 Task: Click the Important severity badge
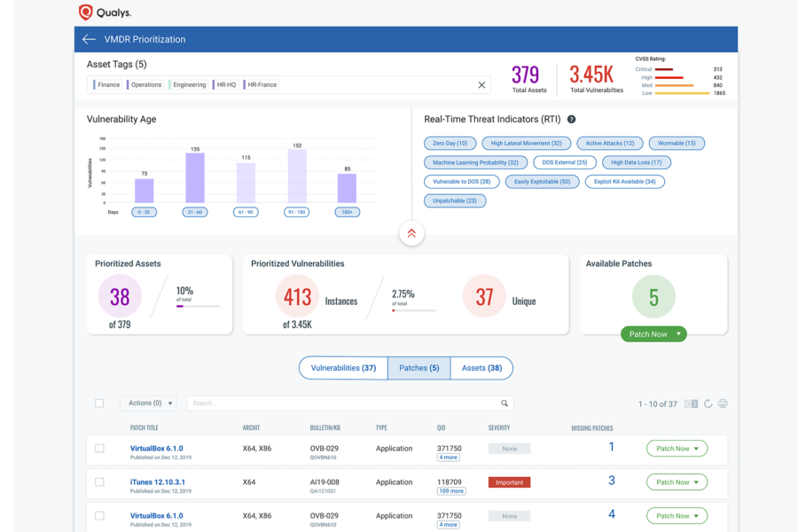[509, 482]
